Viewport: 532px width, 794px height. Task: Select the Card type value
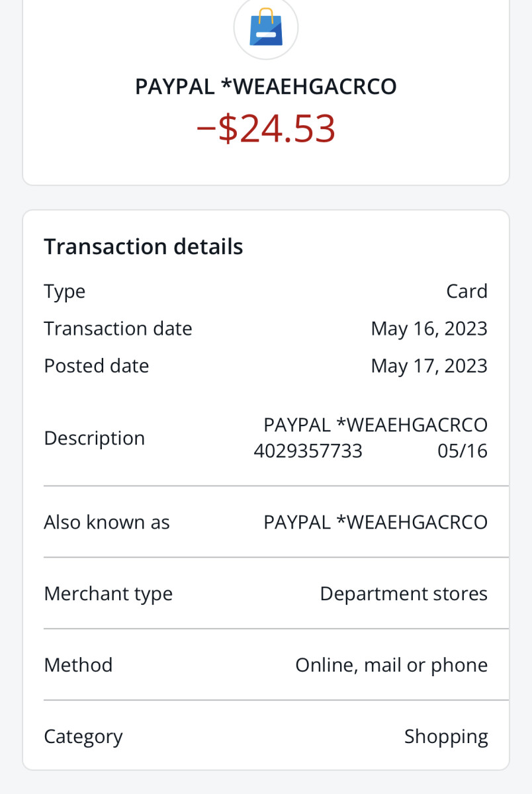466,292
